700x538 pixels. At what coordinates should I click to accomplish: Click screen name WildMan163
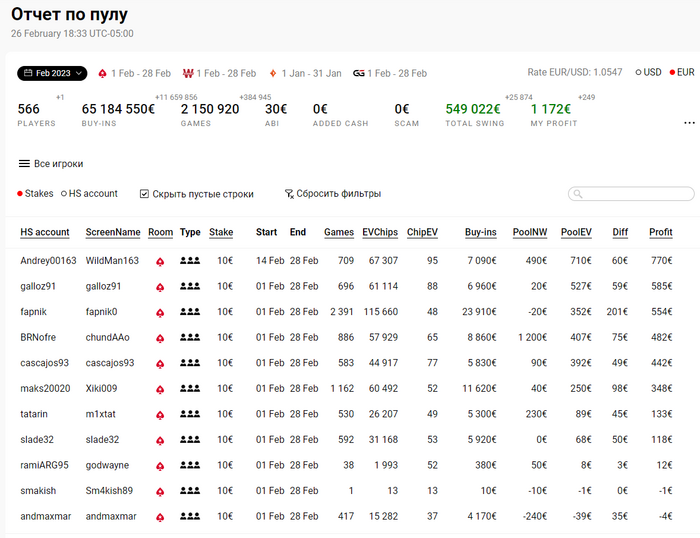click(x=112, y=261)
